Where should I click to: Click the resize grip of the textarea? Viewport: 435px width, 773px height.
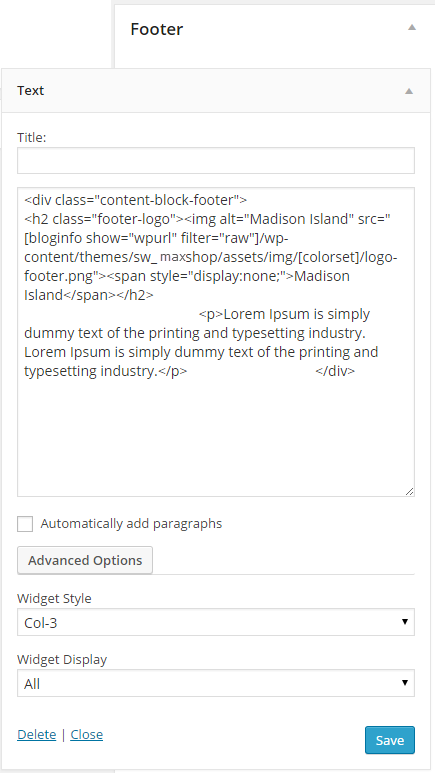tap(410, 492)
